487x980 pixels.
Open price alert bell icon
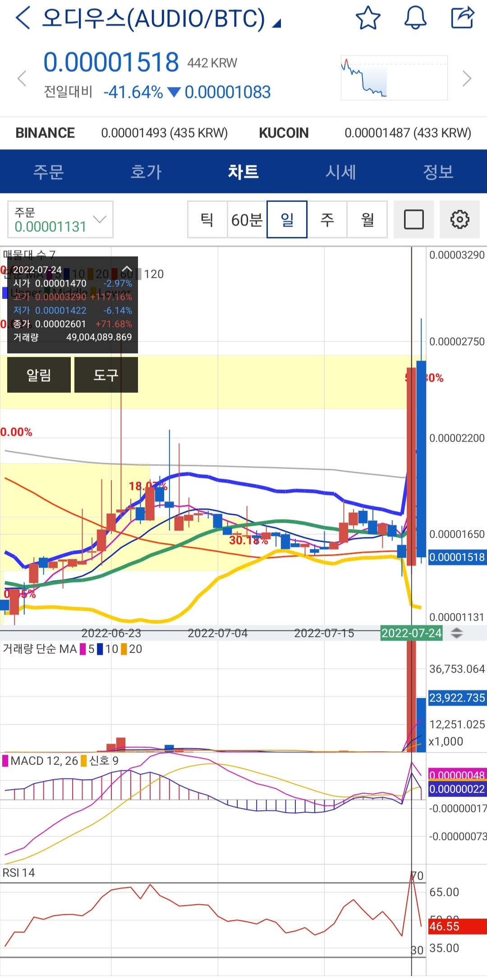pos(415,18)
